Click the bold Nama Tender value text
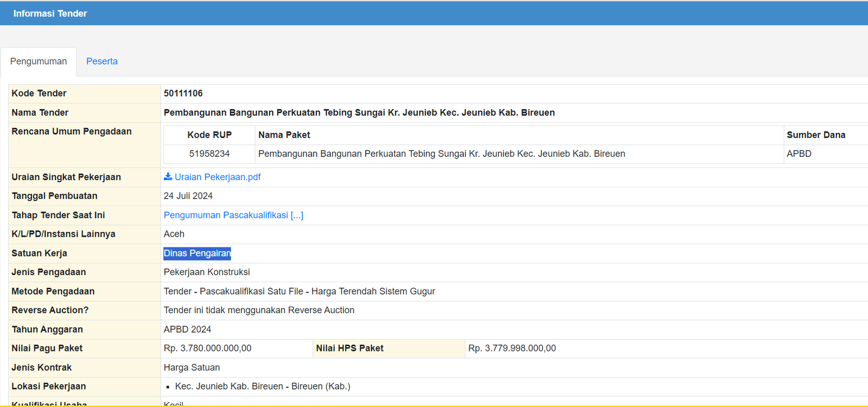868x407 pixels. (359, 112)
